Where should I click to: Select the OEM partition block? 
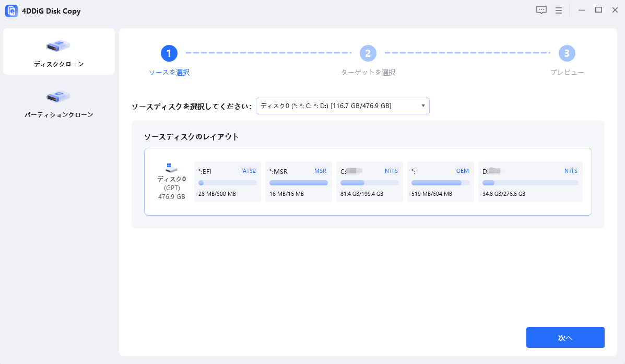[440, 181]
